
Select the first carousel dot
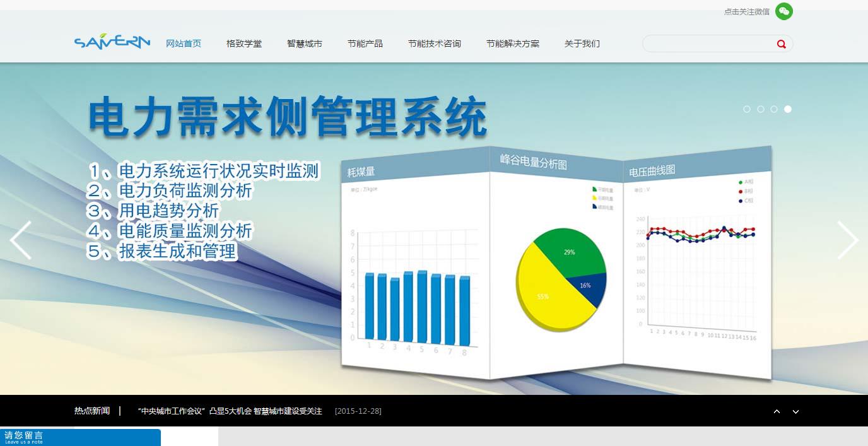pyautogui.click(x=747, y=109)
